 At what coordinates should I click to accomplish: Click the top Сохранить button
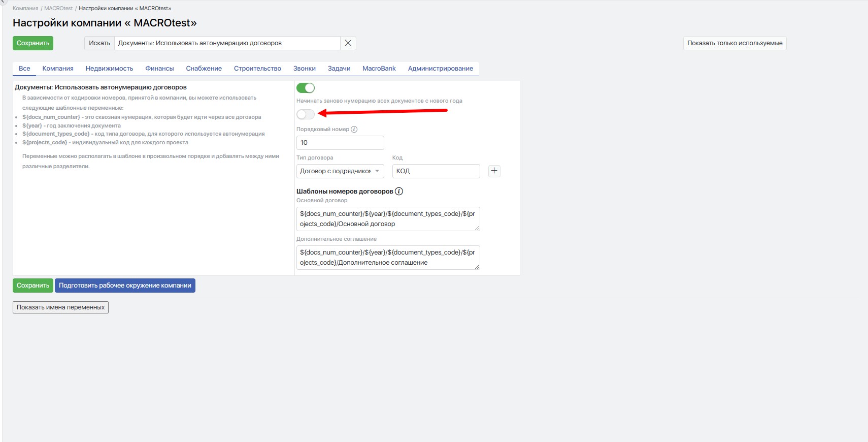[33, 43]
